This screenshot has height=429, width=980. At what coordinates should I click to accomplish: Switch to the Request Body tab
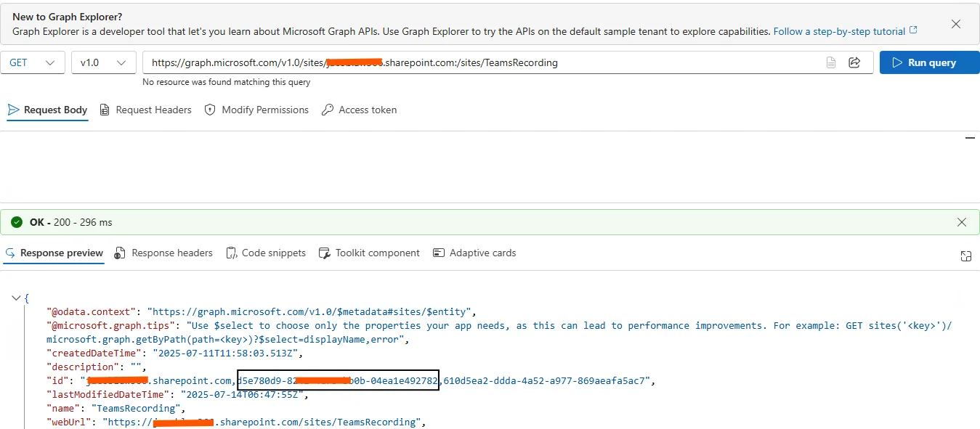48,110
